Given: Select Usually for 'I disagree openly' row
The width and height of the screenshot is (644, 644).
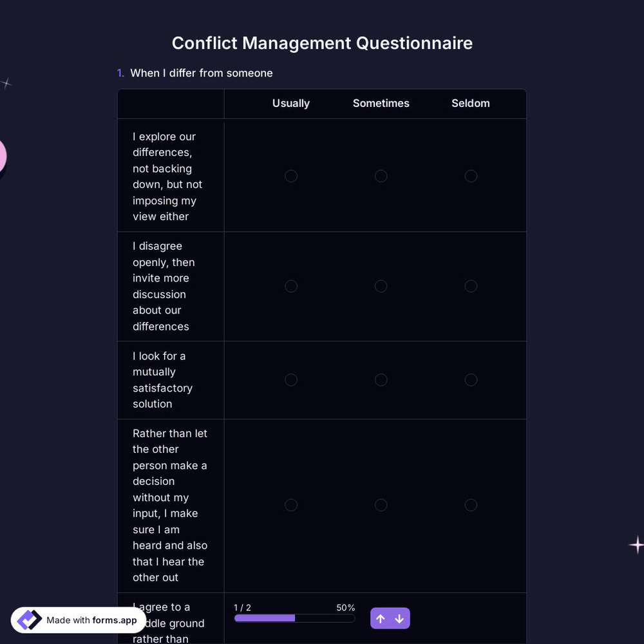Looking at the screenshot, I should (x=291, y=286).
